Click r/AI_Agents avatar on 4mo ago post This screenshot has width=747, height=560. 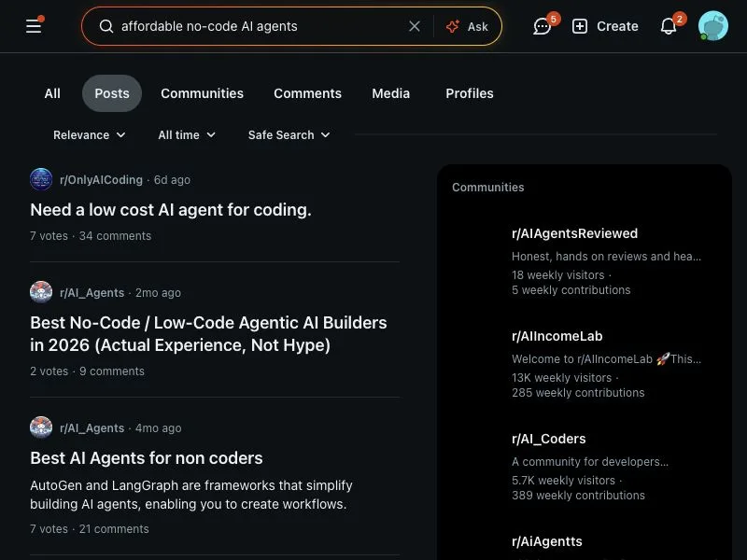pyautogui.click(x=41, y=427)
